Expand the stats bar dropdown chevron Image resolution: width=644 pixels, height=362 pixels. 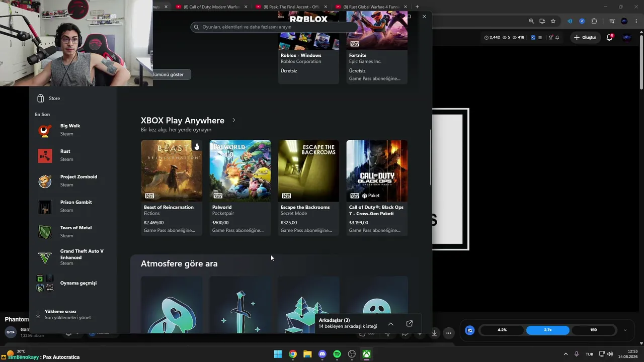[x=625, y=330]
